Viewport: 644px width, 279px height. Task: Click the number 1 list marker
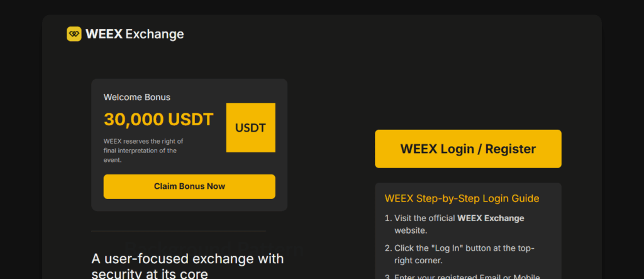[x=387, y=218]
